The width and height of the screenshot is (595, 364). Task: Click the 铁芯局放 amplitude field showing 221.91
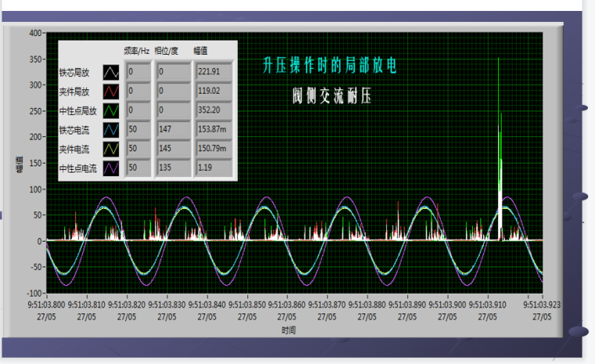[210, 72]
